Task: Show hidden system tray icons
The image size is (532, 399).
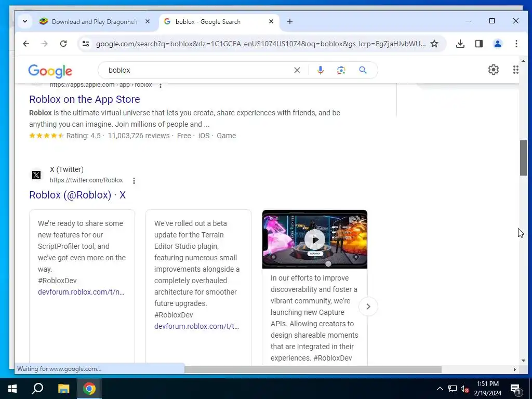Action: point(440,389)
